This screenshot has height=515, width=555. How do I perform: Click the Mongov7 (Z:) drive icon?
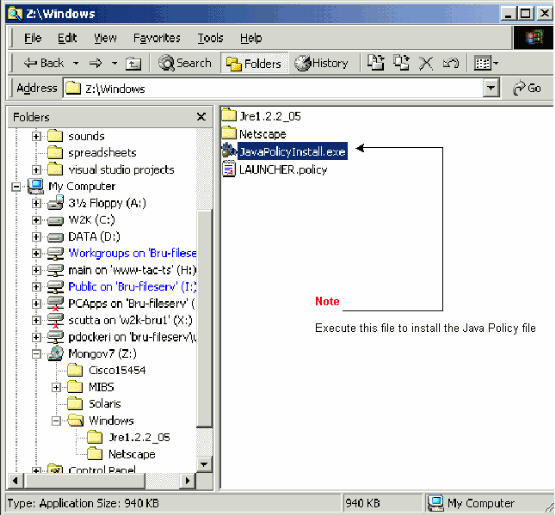(56, 354)
